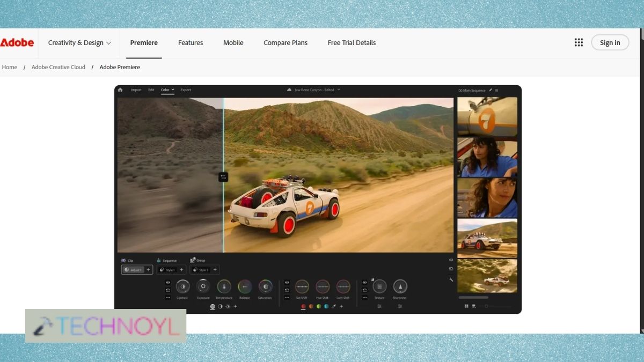Open more options dots beside Sat Shift

click(287, 297)
